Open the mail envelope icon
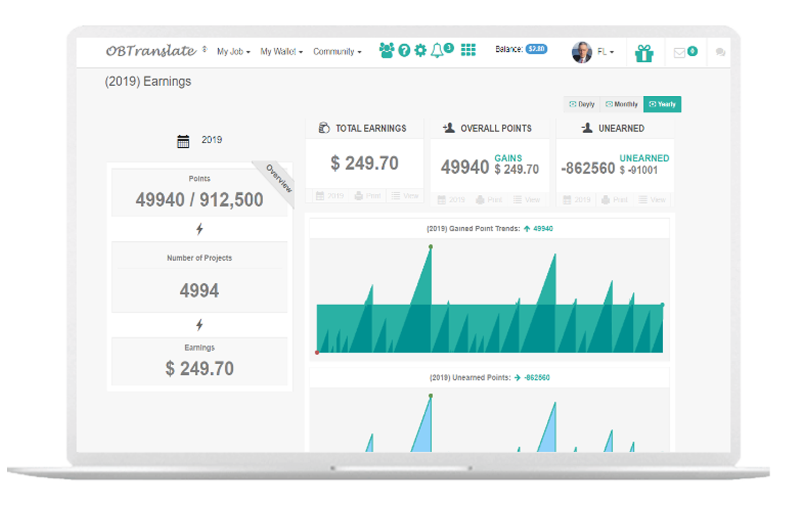812x507 pixels. (679, 52)
